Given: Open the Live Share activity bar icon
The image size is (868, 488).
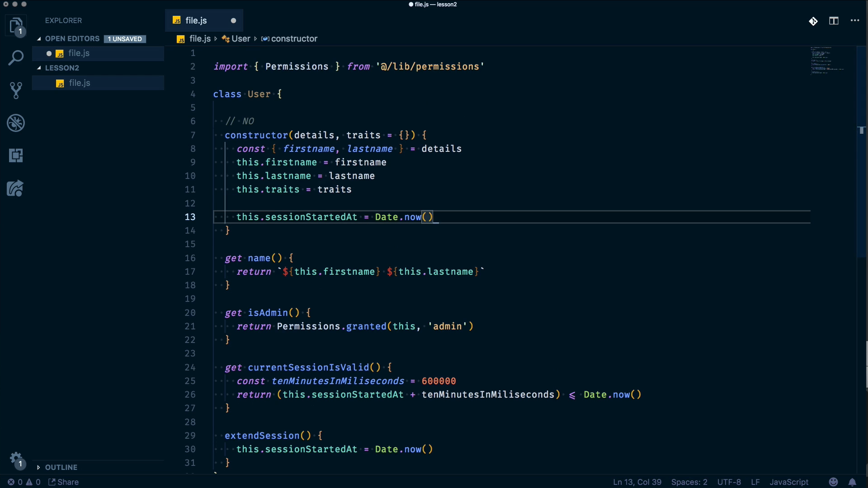Looking at the screenshot, I should (x=16, y=188).
